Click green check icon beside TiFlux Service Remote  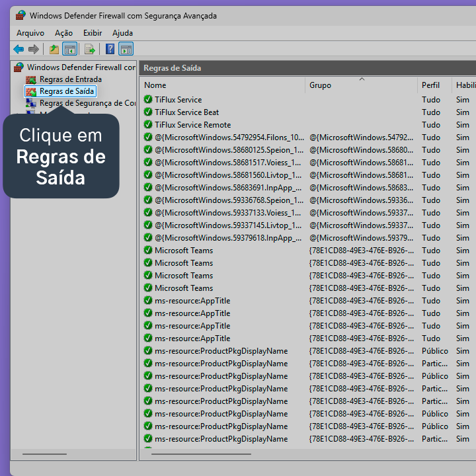tap(148, 124)
